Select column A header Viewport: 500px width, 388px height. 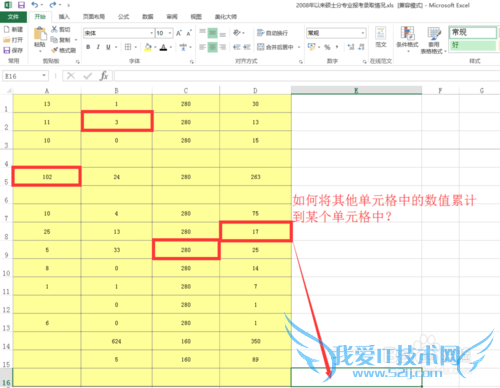[x=47, y=90]
